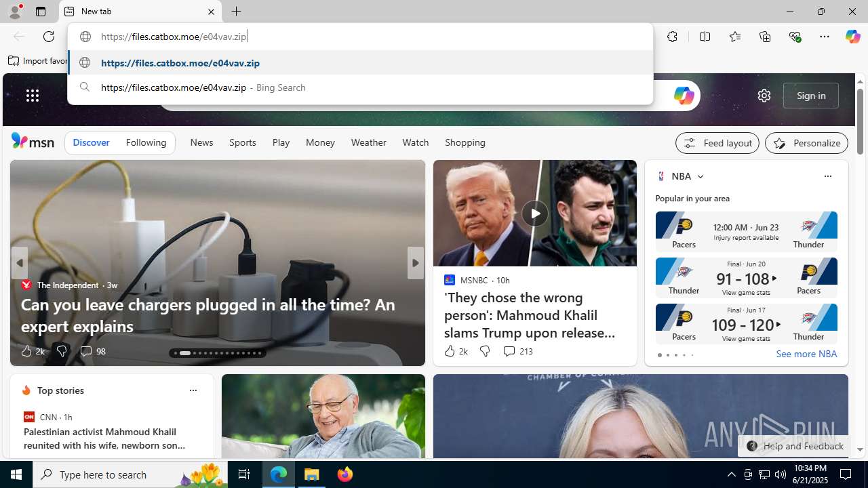Open a new tab with plus icon
This screenshot has height=488, width=868.
click(x=236, y=12)
